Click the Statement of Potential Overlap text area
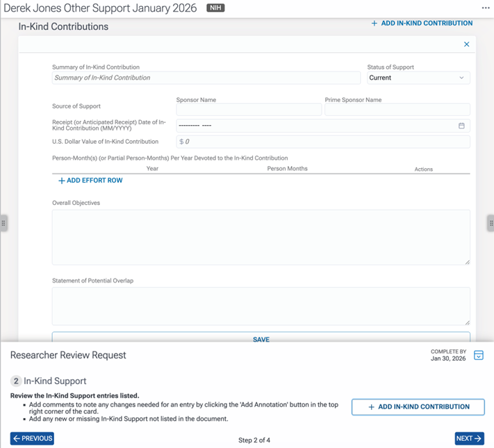 point(261,306)
